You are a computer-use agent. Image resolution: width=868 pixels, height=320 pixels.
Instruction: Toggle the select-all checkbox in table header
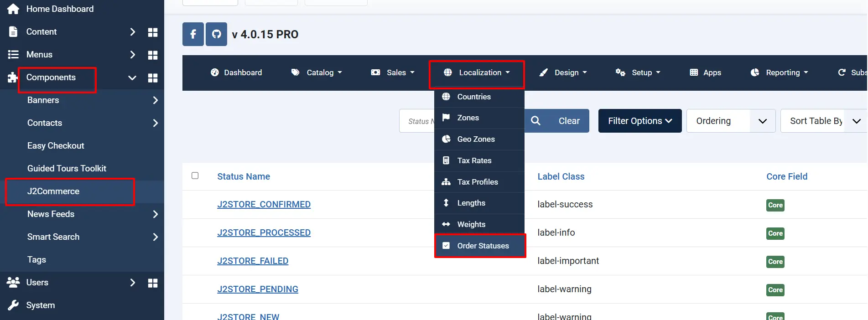(195, 175)
